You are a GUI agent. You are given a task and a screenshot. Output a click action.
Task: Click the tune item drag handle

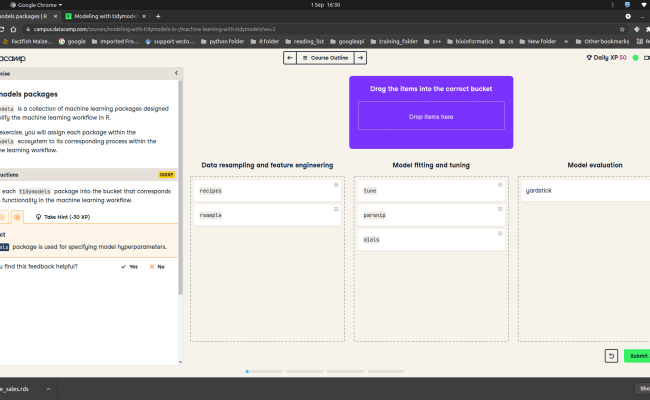coord(500,184)
